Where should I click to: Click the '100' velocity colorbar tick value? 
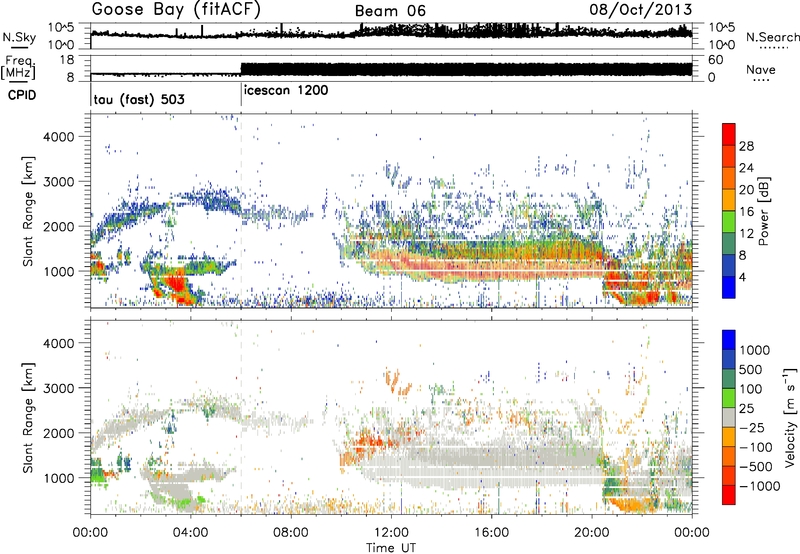(x=751, y=389)
